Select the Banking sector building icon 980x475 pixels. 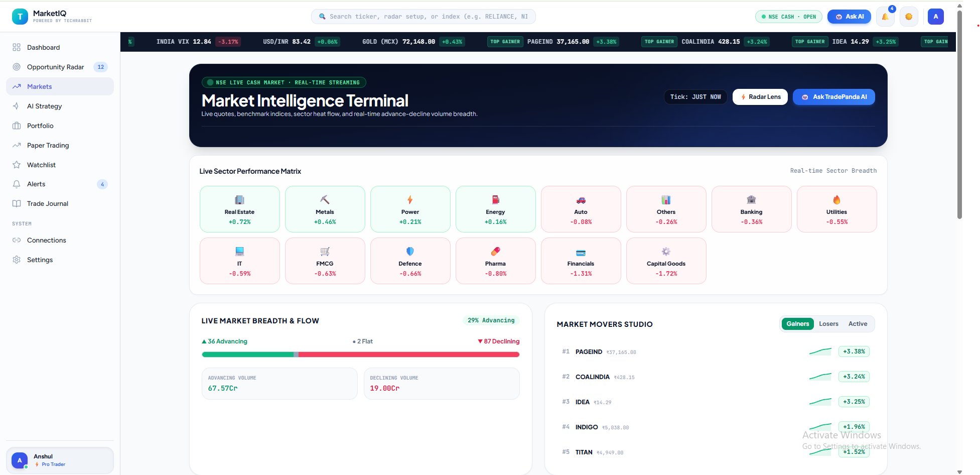coord(751,199)
